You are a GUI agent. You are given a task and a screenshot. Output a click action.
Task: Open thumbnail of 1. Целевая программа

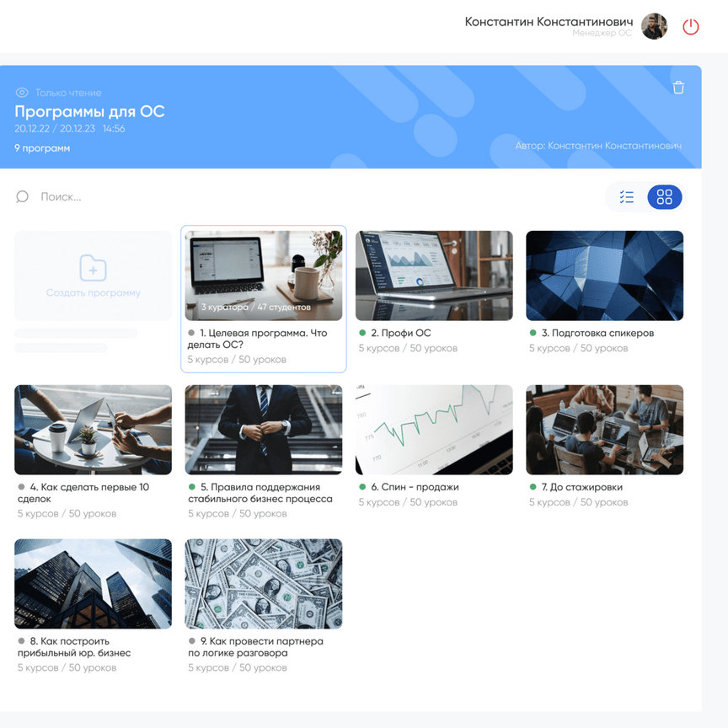point(263,276)
